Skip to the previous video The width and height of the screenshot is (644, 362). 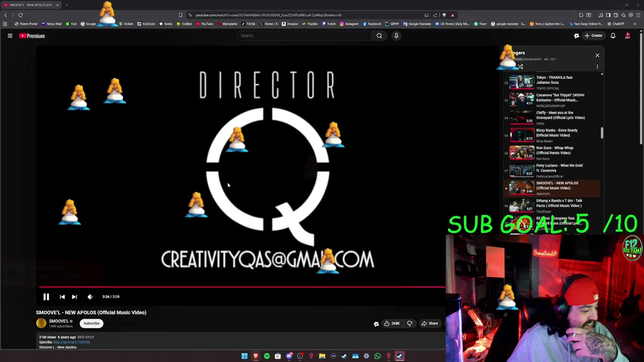pos(62,297)
